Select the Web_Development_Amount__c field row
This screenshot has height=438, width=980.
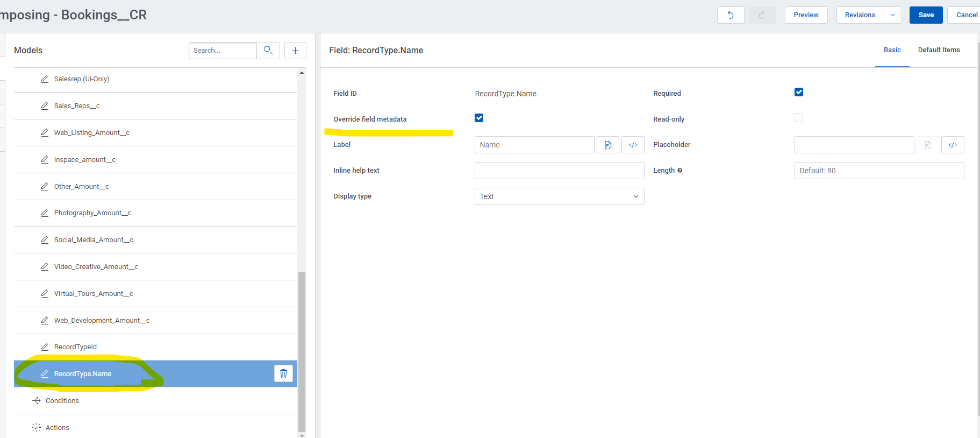[x=155, y=321]
